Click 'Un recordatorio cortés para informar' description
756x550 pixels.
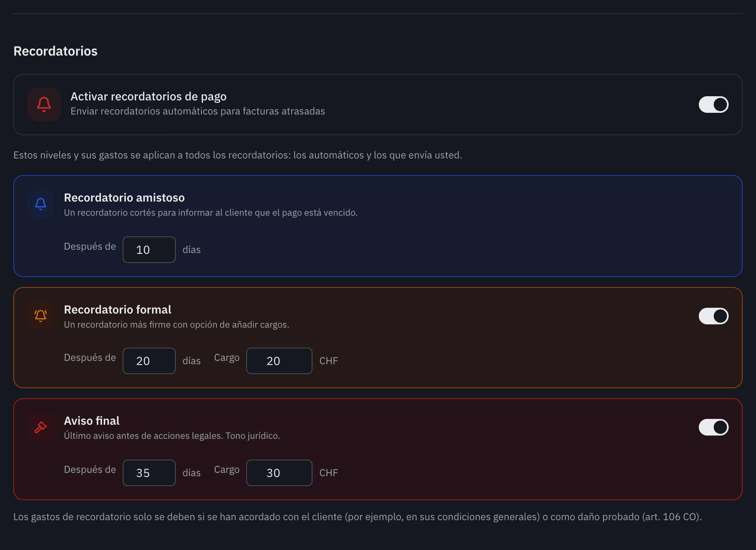211,213
